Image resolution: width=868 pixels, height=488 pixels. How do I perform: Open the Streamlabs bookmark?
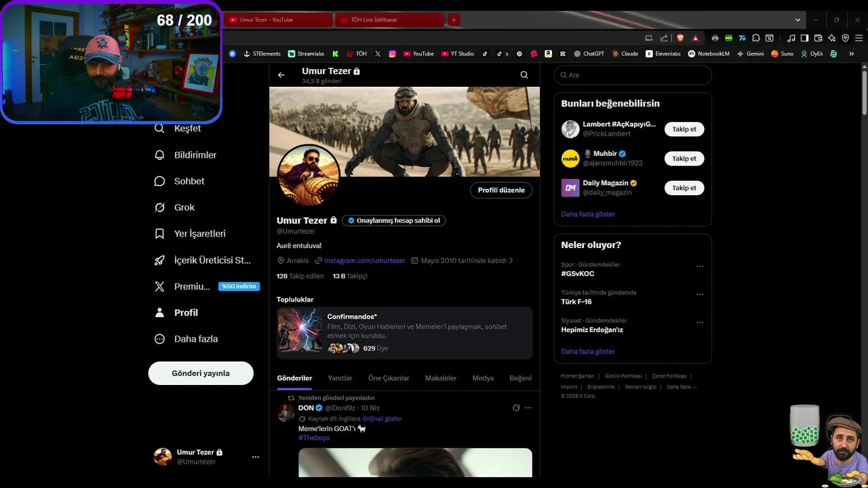[306, 54]
